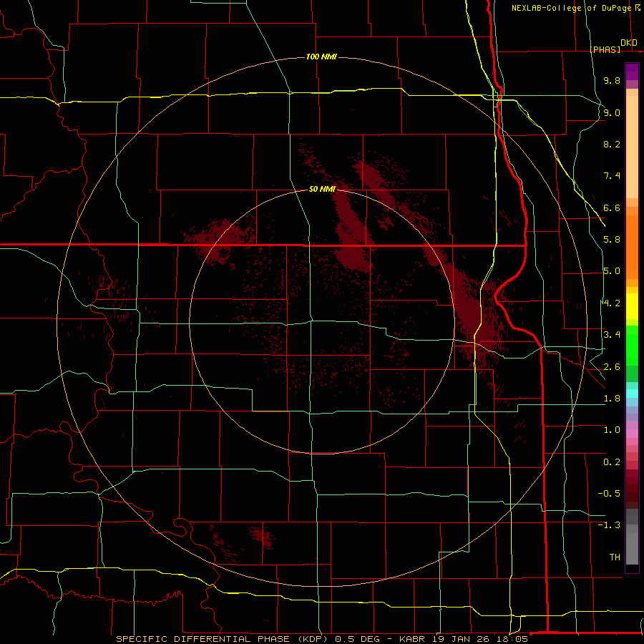This screenshot has width=644, height=644.
Task: Click the 19 JAN 26 date text
Action: (x=461, y=639)
